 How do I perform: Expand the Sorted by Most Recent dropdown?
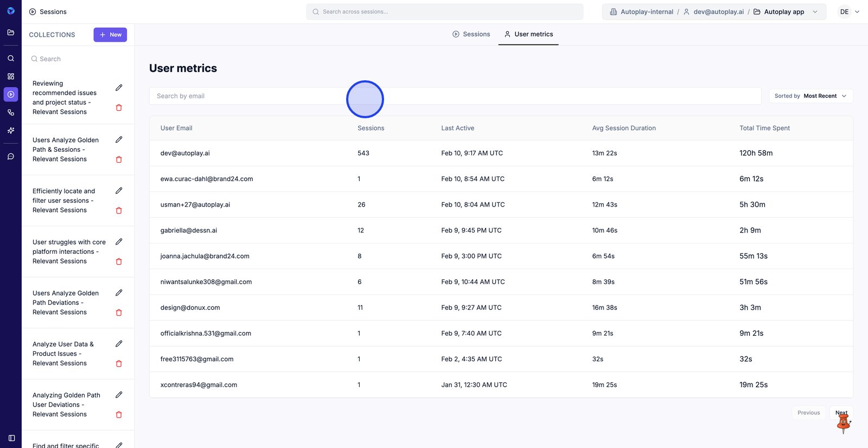(810, 96)
